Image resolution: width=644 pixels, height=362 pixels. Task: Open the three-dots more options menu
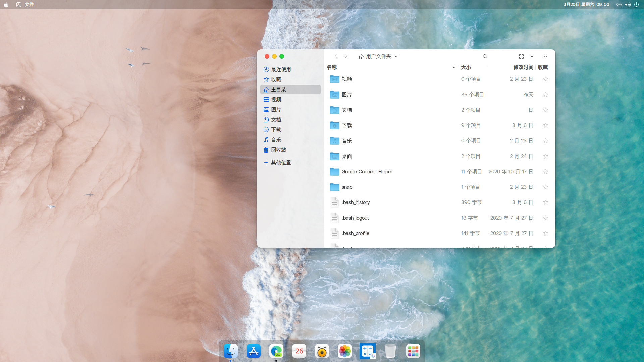pos(544,56)
